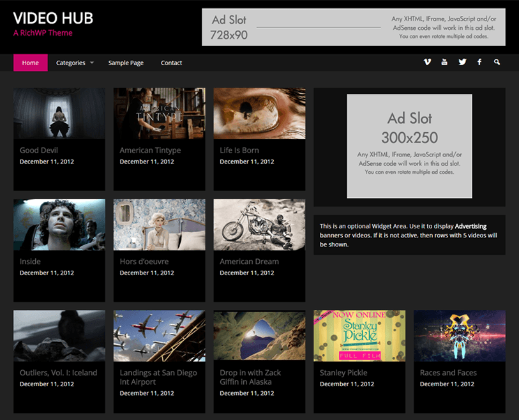
Task: Open the search icon
Action: click(x=497, y=62)
